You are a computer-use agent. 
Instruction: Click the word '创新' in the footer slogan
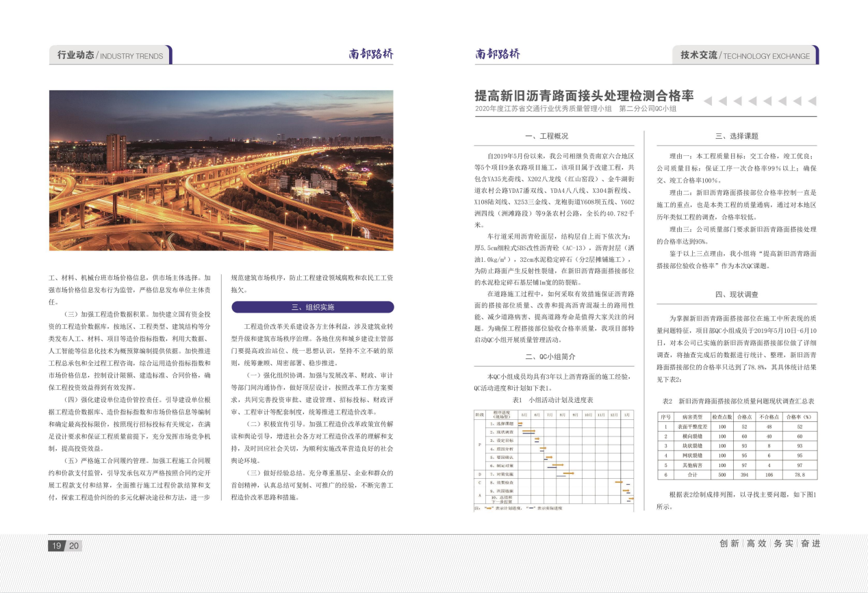click(729, 544)
